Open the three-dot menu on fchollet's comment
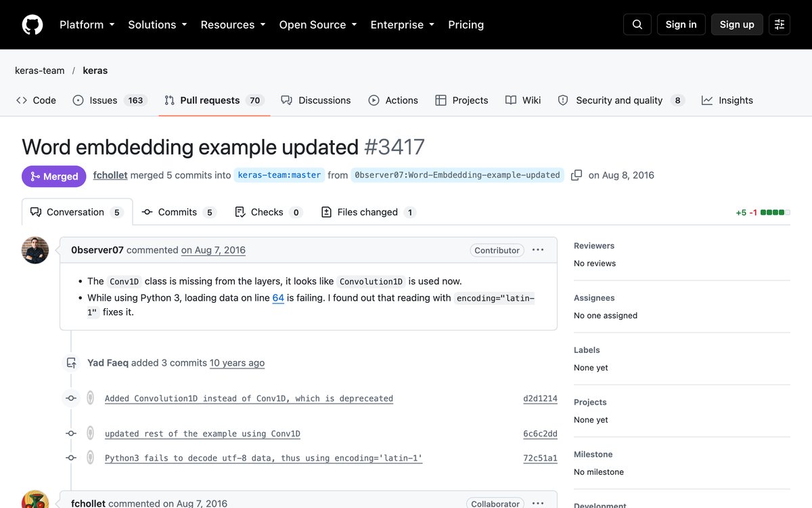 (x=538, y=503)
